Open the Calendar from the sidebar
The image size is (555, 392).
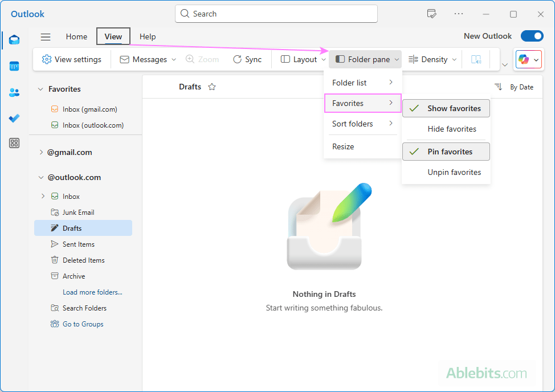[14, 66]
